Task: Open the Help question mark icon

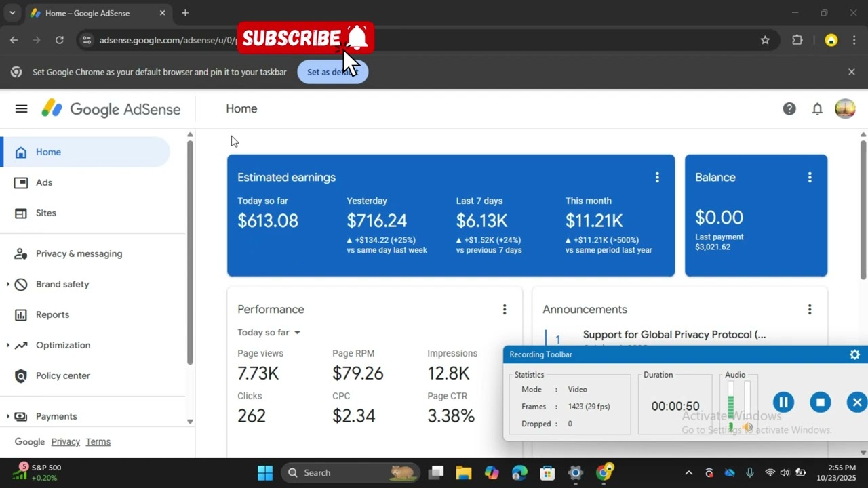Action: click(789, 108)
